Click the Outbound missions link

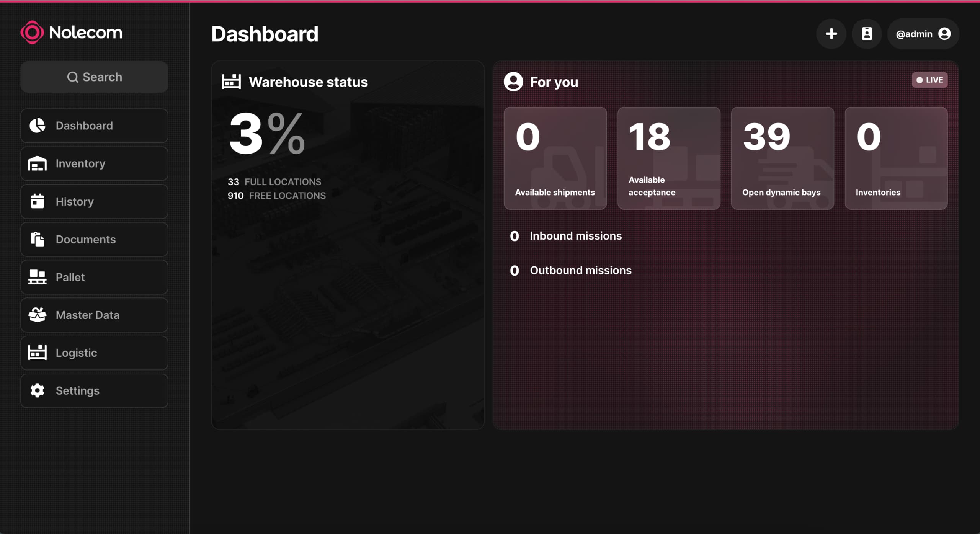(x=580, y=270)
